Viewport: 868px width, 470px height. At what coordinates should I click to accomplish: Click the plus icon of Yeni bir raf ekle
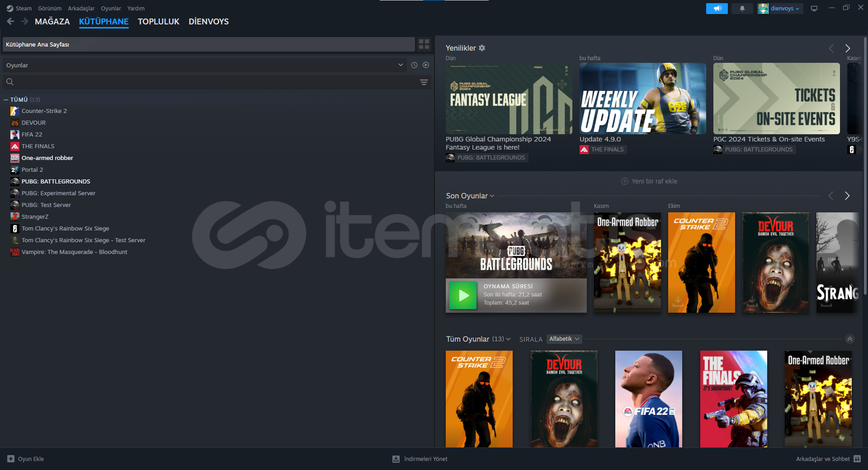click(x=625, y=181)
